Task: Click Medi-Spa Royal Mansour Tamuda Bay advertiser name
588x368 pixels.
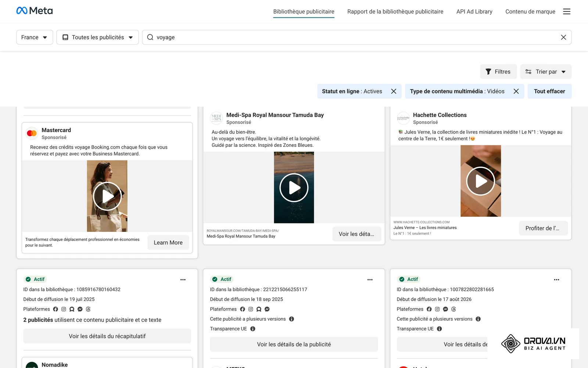Action: pos(275,115)
